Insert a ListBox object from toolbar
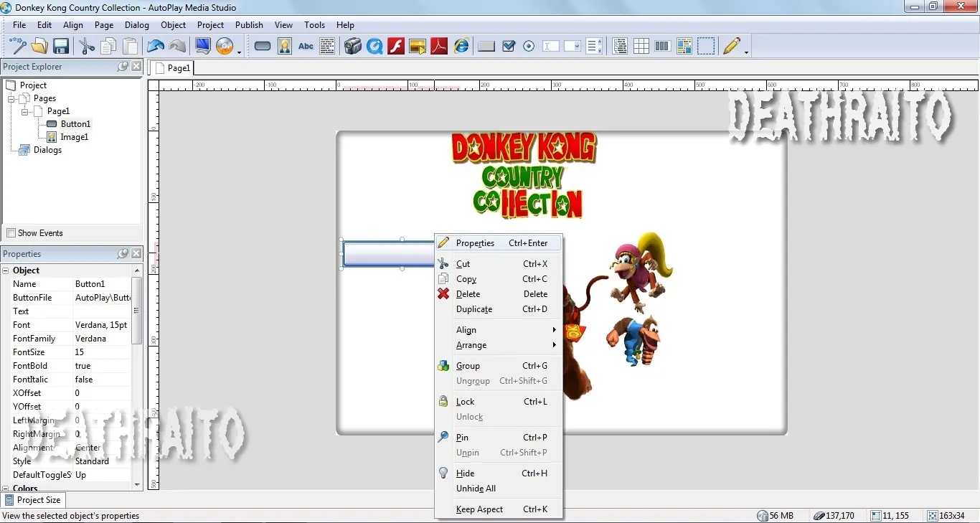Screen dimensions: 980x523 pos(594,47)
